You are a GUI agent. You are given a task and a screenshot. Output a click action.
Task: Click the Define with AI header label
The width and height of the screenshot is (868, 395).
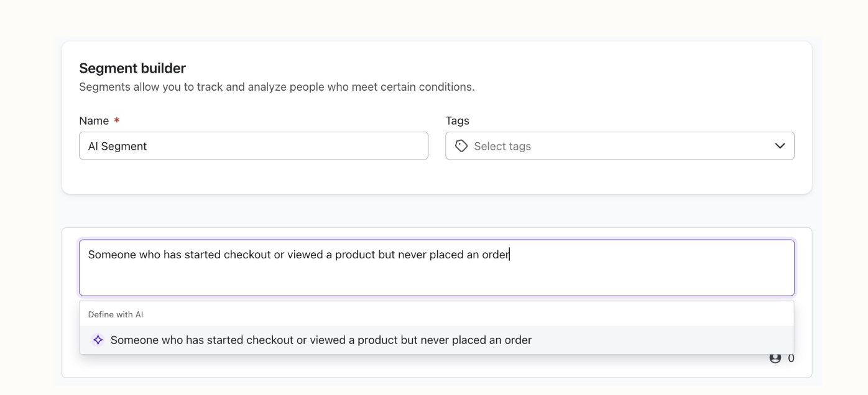[x=116, y=315]
